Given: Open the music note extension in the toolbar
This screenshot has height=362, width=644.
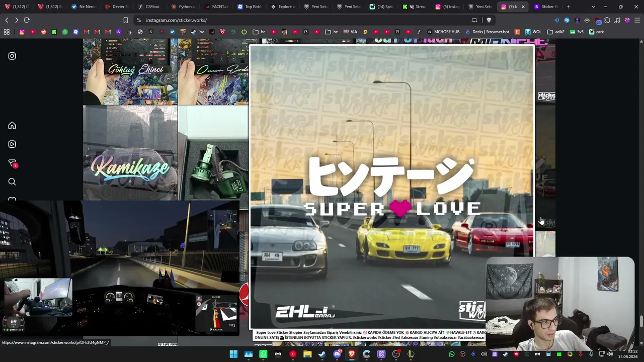Looking at the screenshot, I should (x=617, y=20).
